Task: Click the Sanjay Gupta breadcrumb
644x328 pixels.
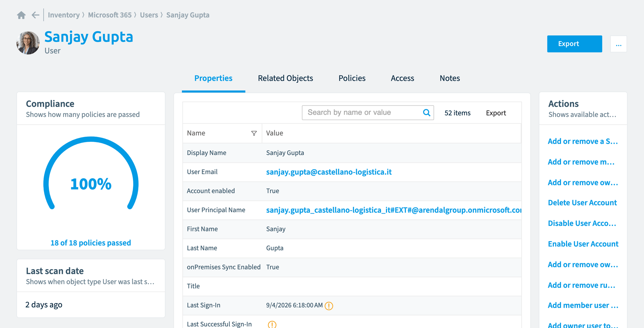Action: coord(188,15)
